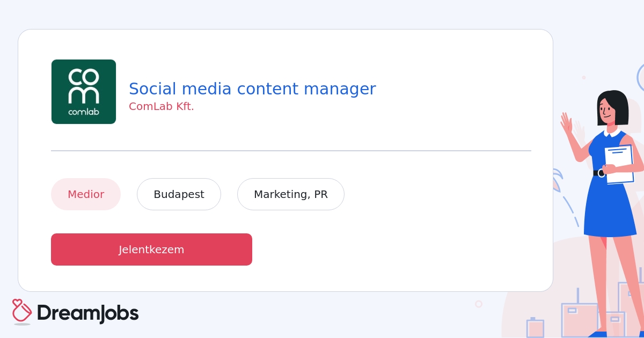Select the green ComLab square emblem
Viewport: 644px width, 338px height.
(84, 91)
